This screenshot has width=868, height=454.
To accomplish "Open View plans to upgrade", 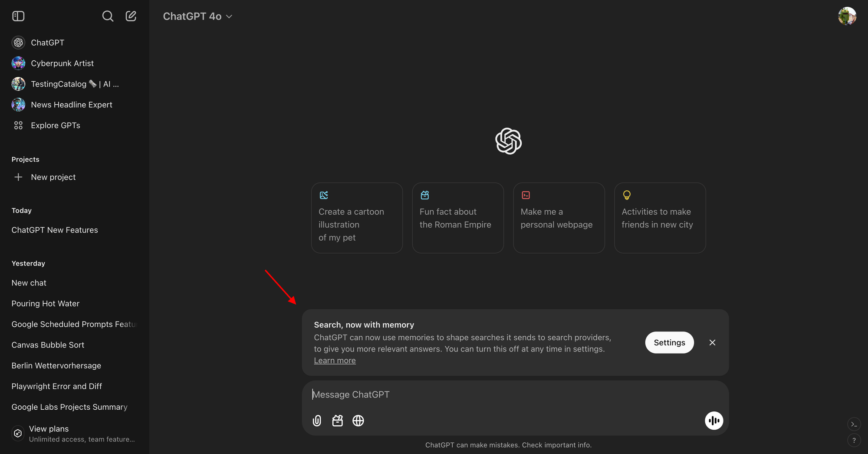I will [49, 428].
